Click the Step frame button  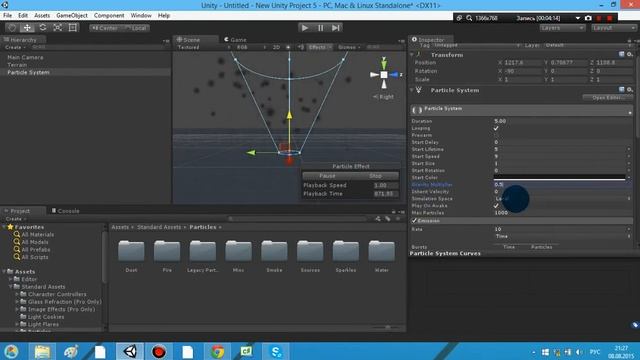336,28
